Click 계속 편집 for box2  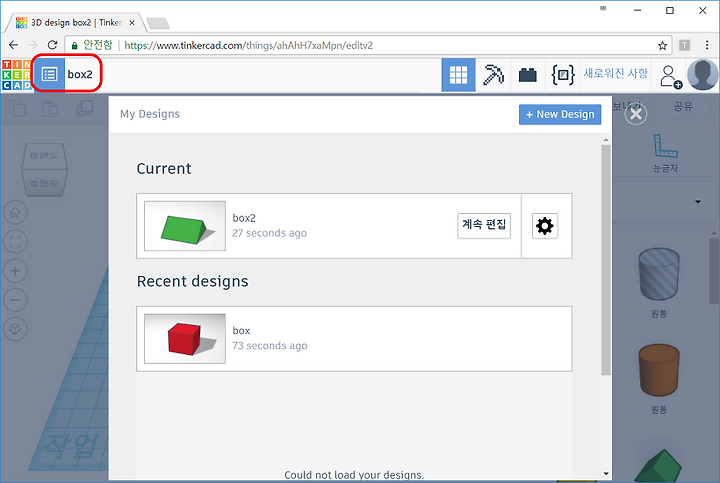484,225
